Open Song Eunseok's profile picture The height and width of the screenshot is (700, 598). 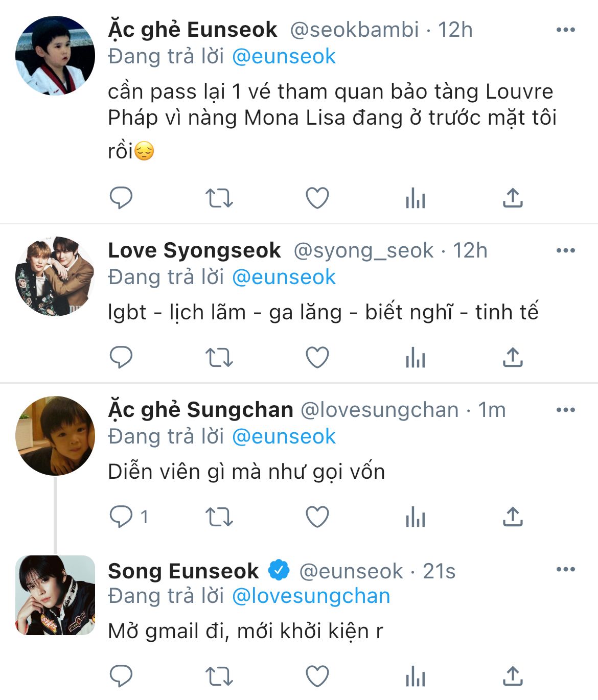coord(55,595)
